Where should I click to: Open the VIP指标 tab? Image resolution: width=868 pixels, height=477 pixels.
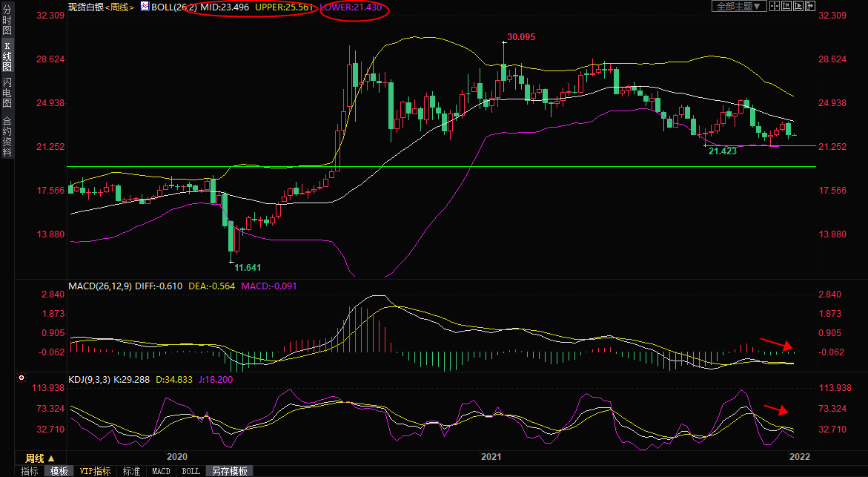coord(95,471)
